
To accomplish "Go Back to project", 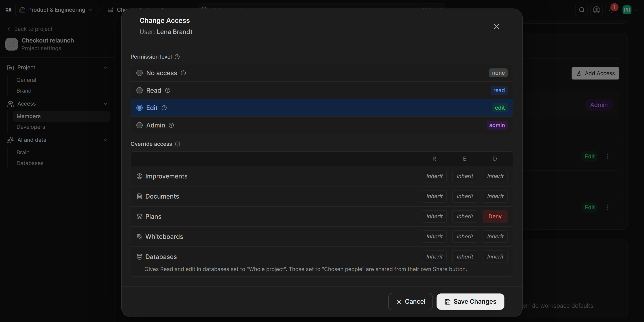I will [30, 29].
